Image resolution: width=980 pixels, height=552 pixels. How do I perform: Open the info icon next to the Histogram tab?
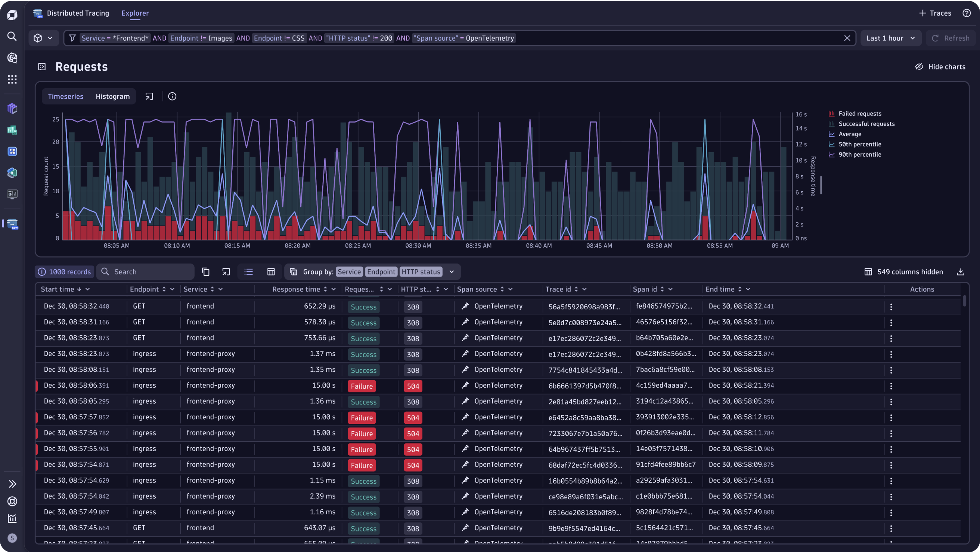172,96
